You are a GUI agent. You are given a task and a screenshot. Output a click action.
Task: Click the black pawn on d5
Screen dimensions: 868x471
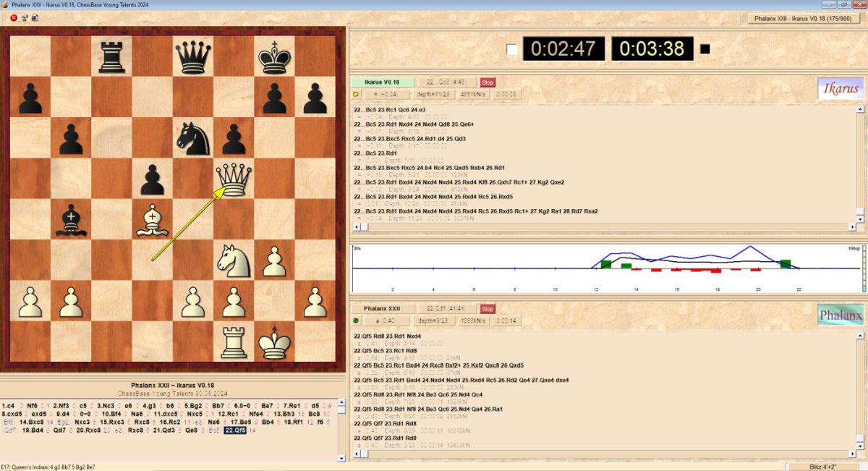153,179
